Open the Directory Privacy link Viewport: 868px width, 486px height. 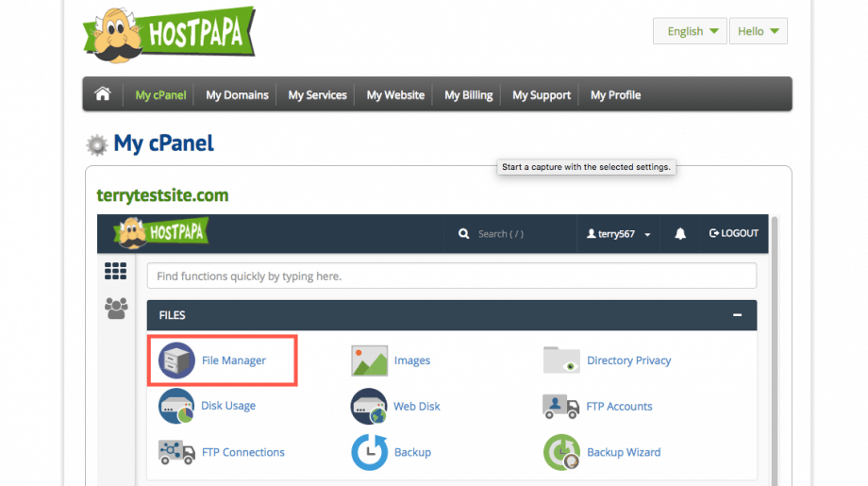(629, 360)
